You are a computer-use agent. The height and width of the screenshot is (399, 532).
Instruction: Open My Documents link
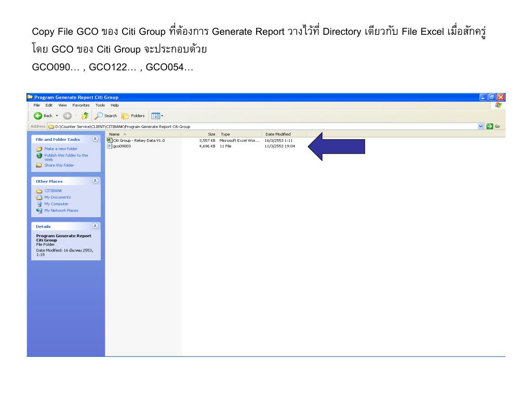(x=57, y=197)
